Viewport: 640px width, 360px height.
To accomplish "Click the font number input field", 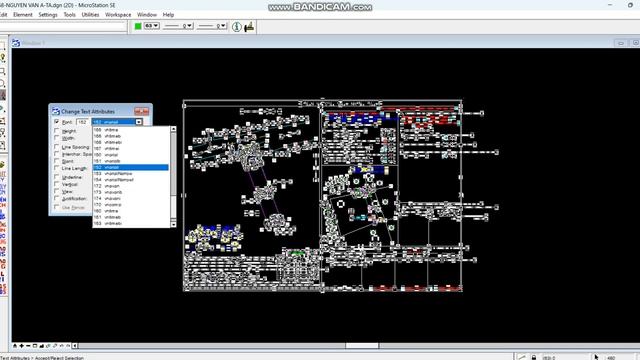I will 83,122.
